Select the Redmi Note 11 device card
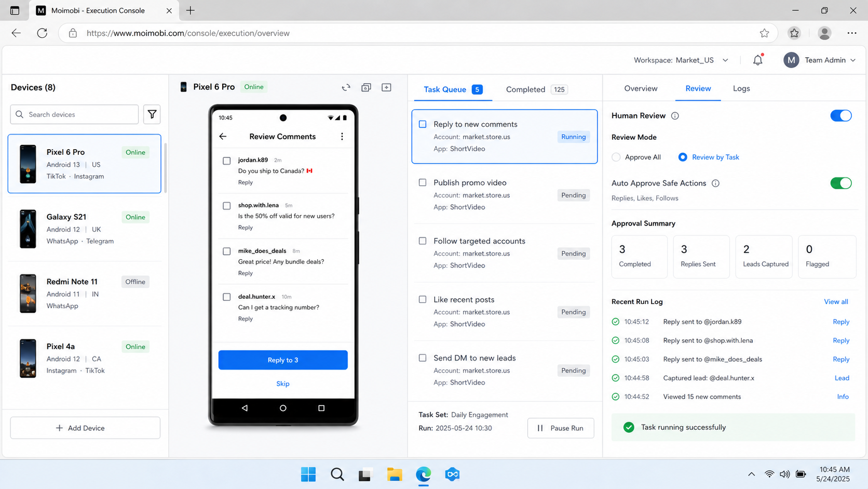The width and height of the screenshot is (868, 489). coord(85,294)
